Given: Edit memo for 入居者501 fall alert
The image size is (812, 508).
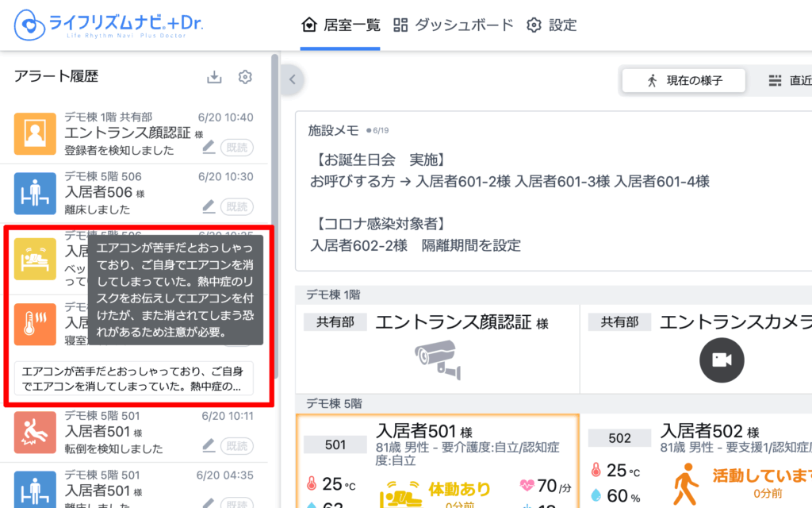Looking at the screenshot, I should click(x=209, y=445).
